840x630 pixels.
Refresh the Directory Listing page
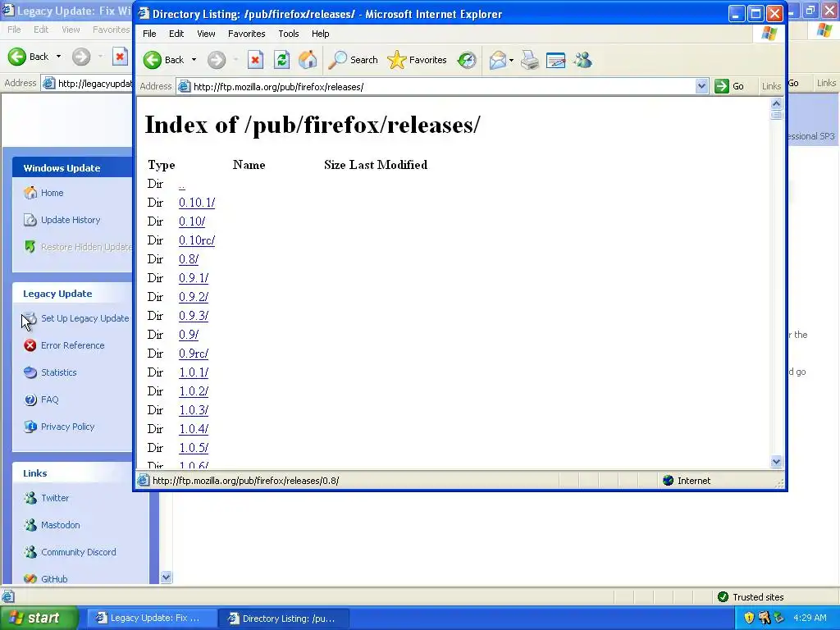(x=282, y=60)
